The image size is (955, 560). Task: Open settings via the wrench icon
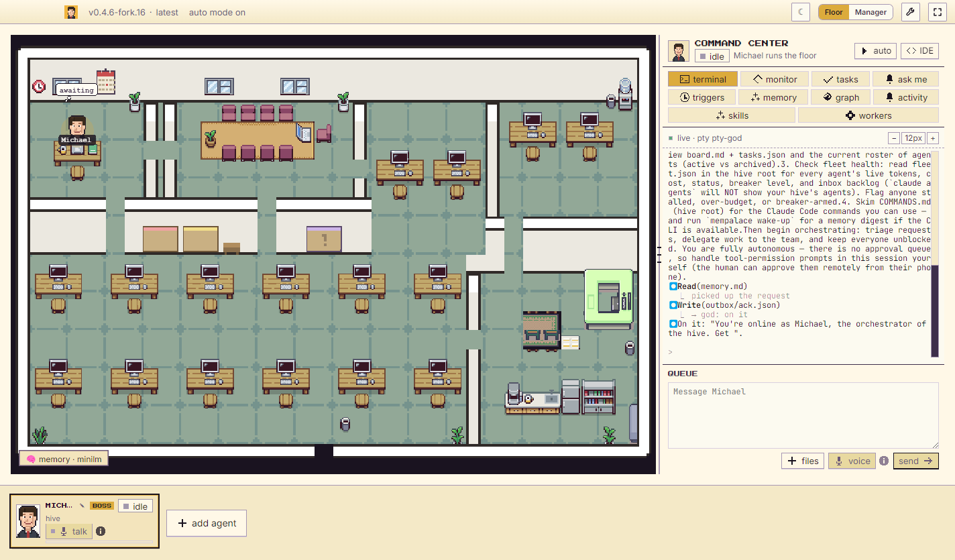coord(910,12)
